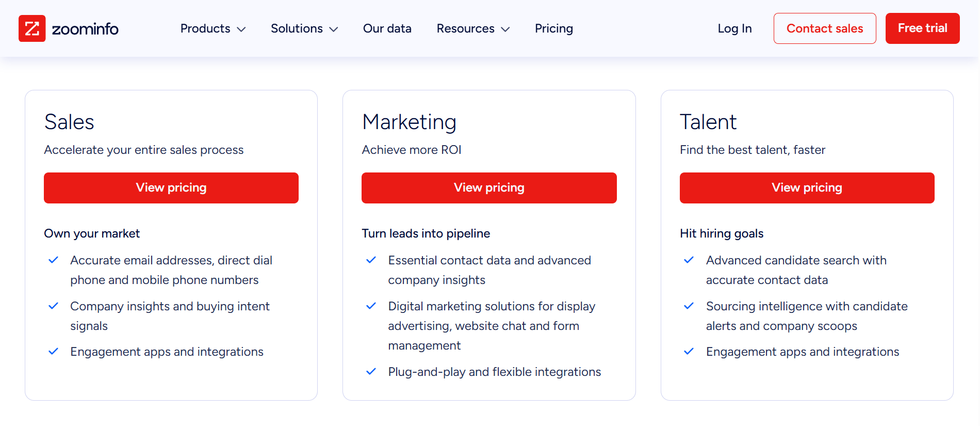Start a Free trial
The width and height of the screenshot is (980, 426).
(x=922, y=28)
